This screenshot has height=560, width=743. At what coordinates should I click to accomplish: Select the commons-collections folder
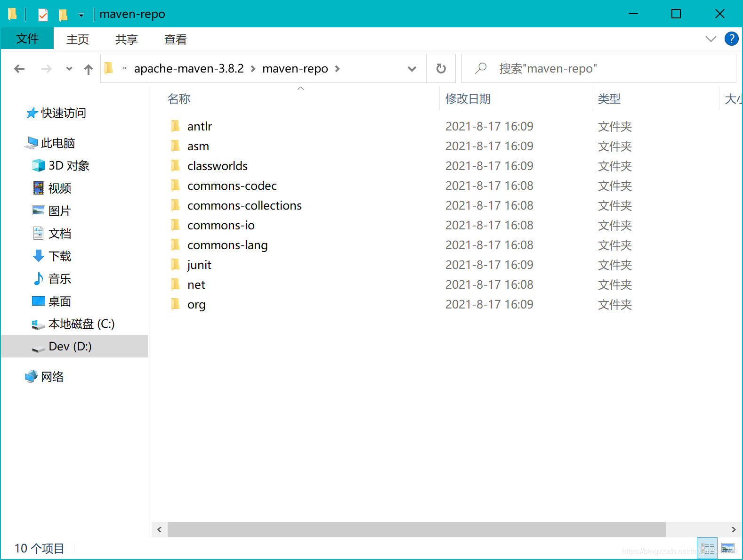click(x=244, y=205)
